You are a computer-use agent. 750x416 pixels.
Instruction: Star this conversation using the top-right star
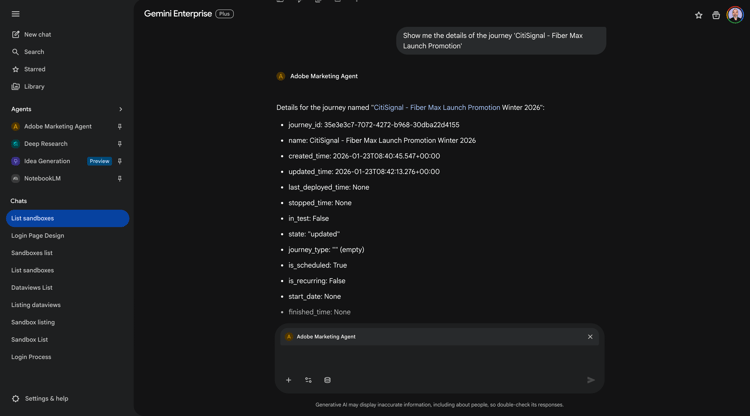(x=698, y=15)
